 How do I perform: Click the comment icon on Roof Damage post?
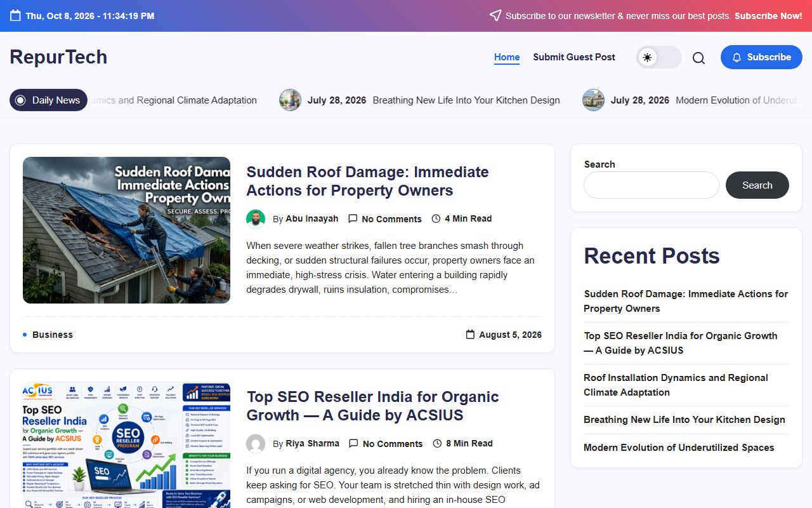click(353, 219)
